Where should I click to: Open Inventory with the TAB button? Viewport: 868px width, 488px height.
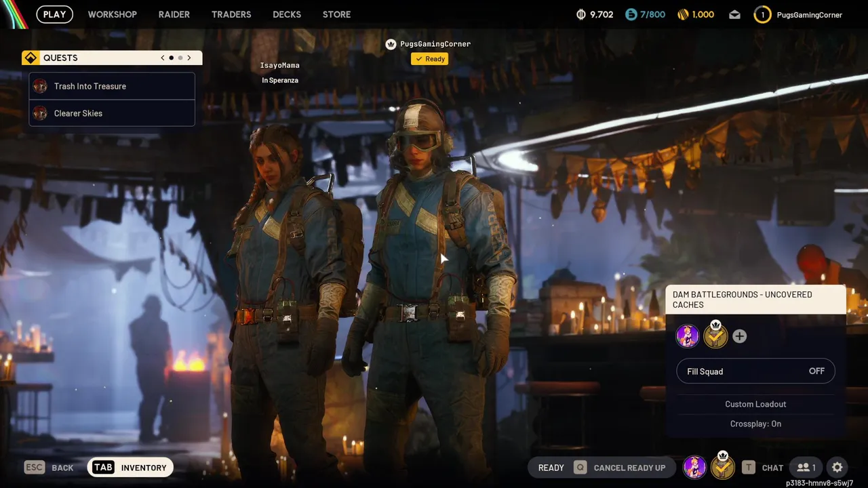pyautogui.click(x=130, y=468)
